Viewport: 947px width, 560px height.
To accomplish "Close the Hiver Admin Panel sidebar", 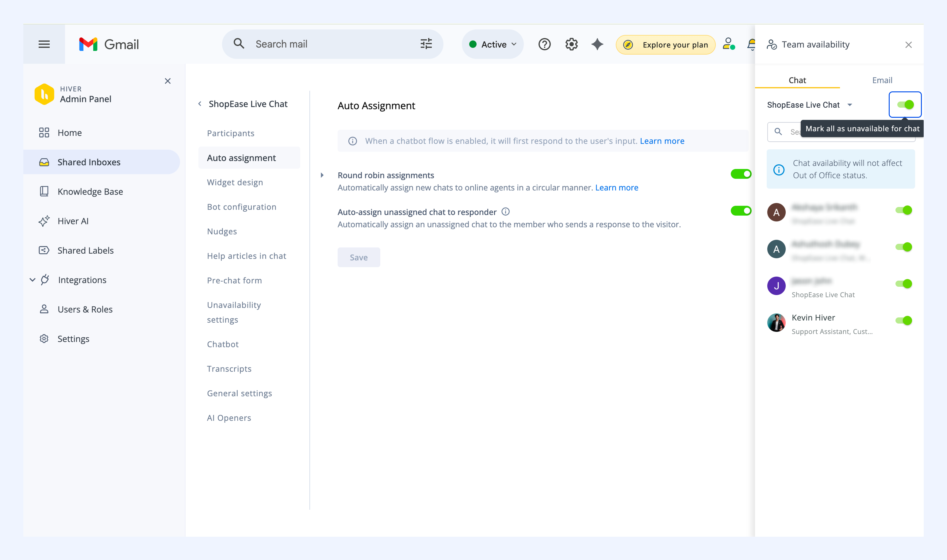I will [168, 81].
